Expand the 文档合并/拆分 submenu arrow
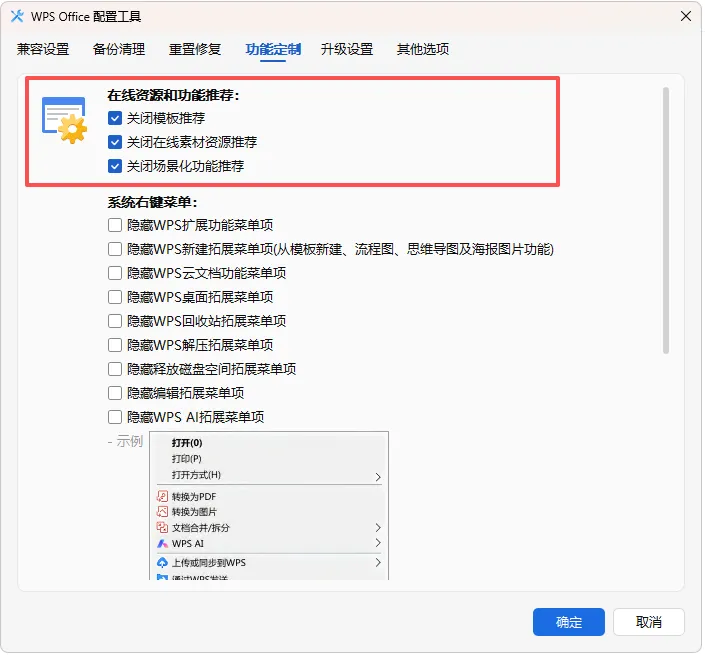 (x=378, y=527)
